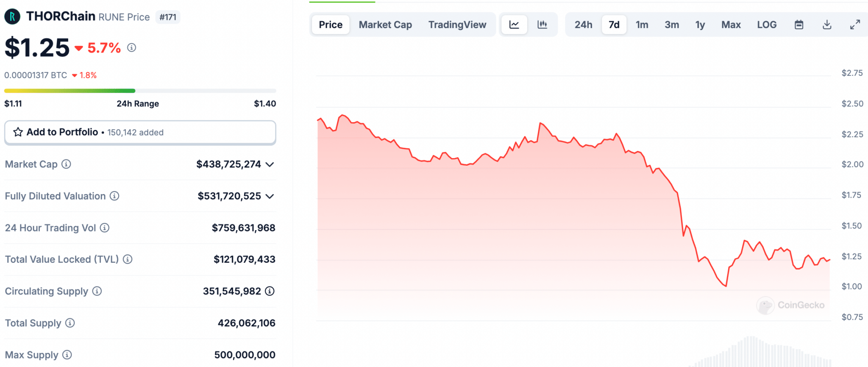Click the THORChain RUNE logo icon

12,17
